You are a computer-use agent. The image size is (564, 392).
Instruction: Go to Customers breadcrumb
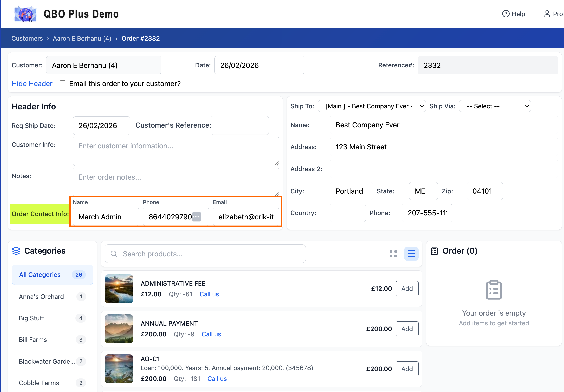[27, 38]
